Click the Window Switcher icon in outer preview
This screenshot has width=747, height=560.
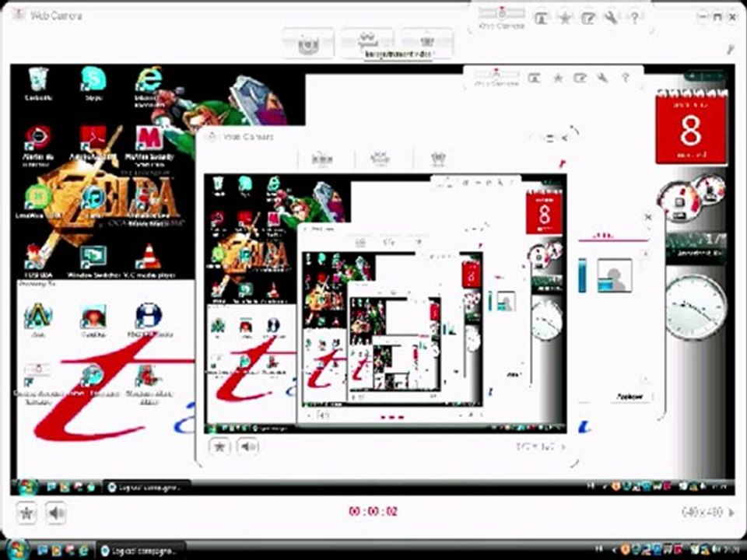93,261
